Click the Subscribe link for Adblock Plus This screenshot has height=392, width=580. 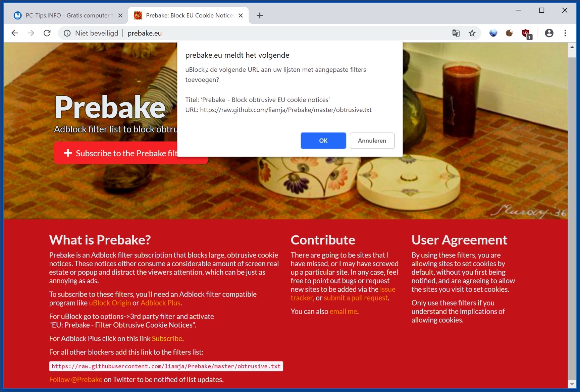tap(167, 338)
